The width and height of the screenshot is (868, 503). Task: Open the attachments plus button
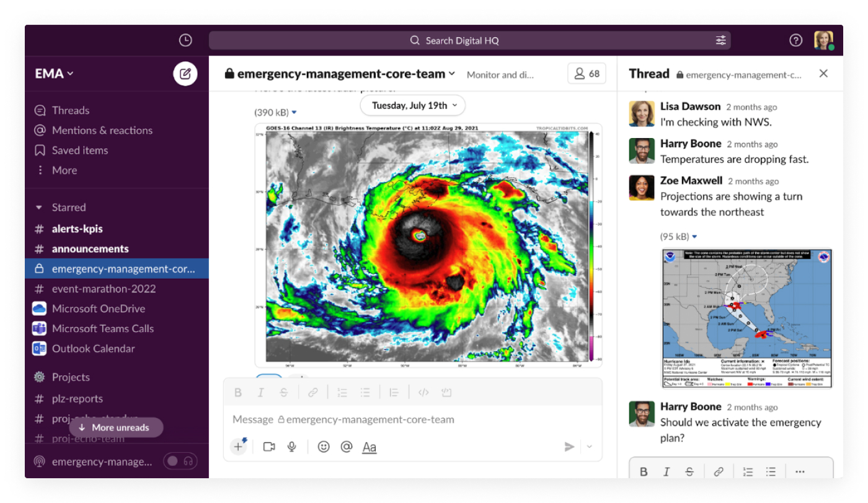coord(239,447)
